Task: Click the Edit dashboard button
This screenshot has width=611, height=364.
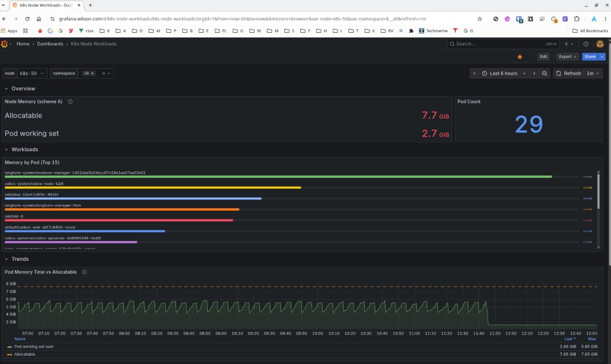Action: pyautogui.click(x=544, y=57)
